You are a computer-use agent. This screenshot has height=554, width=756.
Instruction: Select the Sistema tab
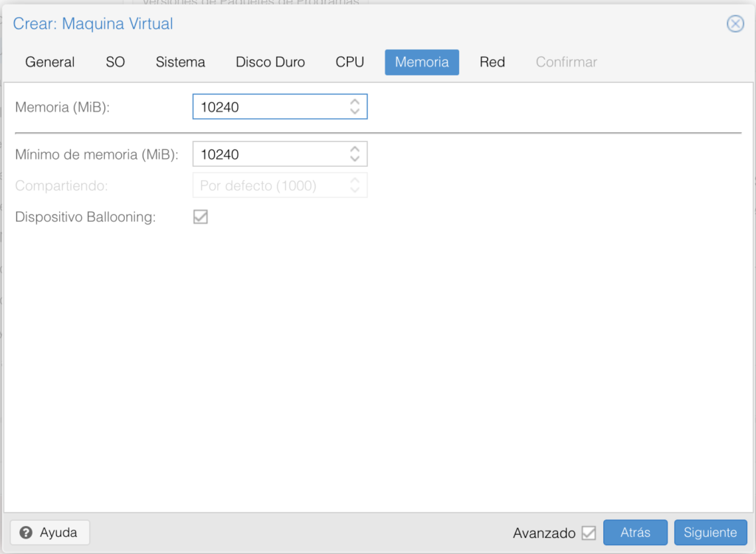tap(180, 62)
